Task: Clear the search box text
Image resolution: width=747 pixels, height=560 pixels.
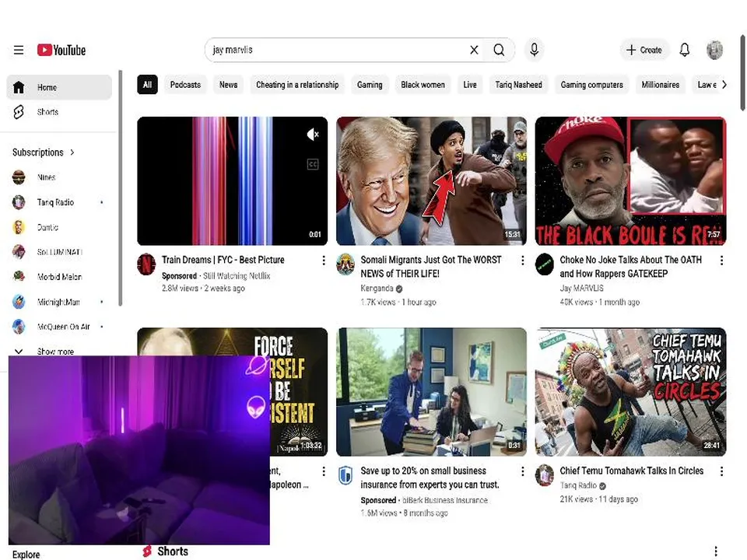Action: point(474,50)
